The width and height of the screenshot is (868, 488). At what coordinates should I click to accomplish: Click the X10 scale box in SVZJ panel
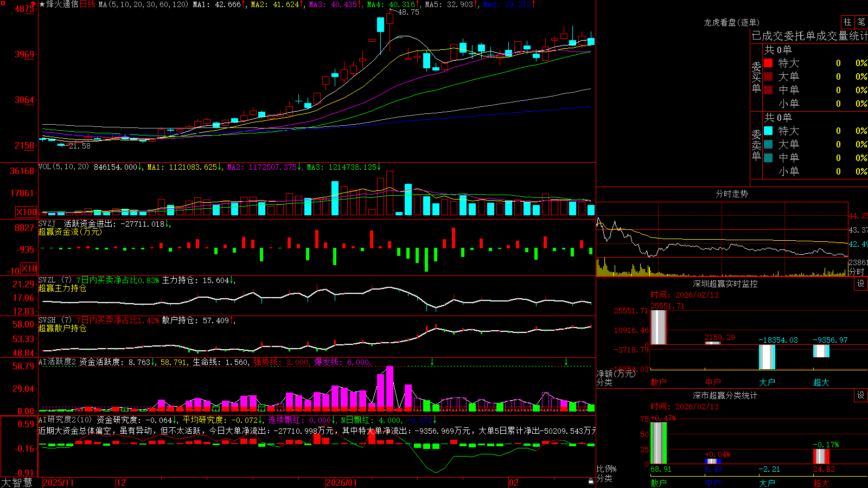tap(29, 268)
